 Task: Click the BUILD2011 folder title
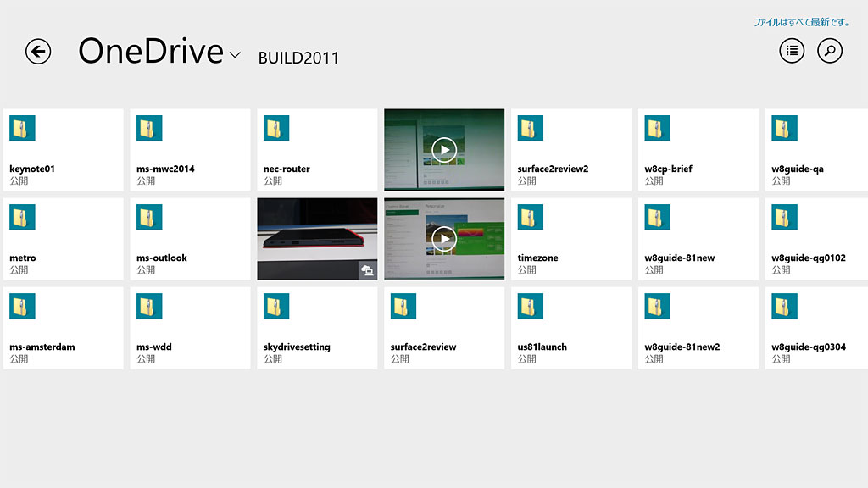tap(298, 58)
